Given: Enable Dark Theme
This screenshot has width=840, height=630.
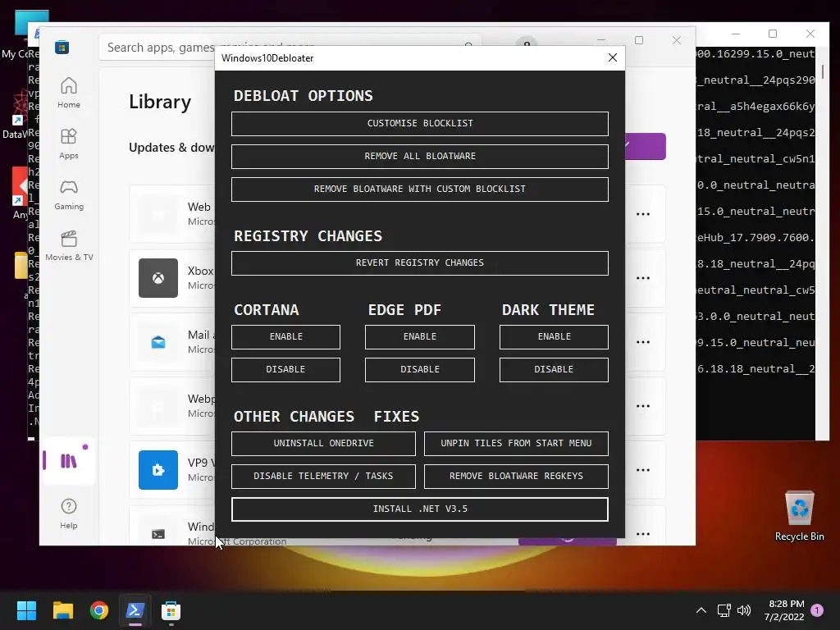Looking at the screenshot, I should click(554, 336).
